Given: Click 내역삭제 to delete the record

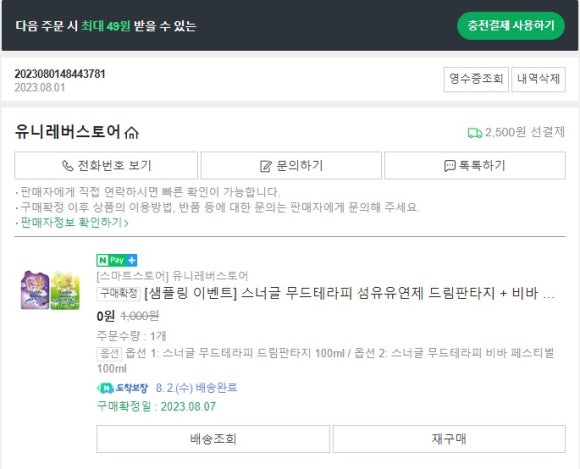Looking at the screenshot, I should (x=538, y=79).
